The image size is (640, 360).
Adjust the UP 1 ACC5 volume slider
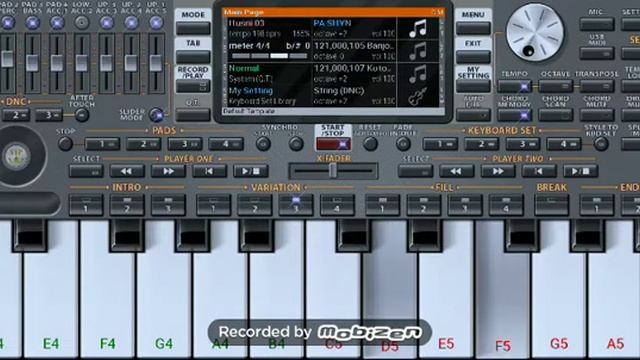pos(156,63)
